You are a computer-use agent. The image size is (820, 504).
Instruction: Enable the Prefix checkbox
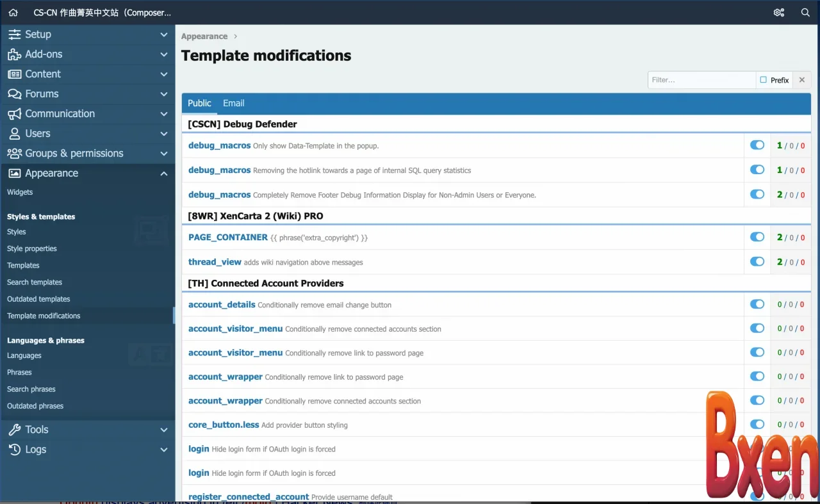[764, 80]
